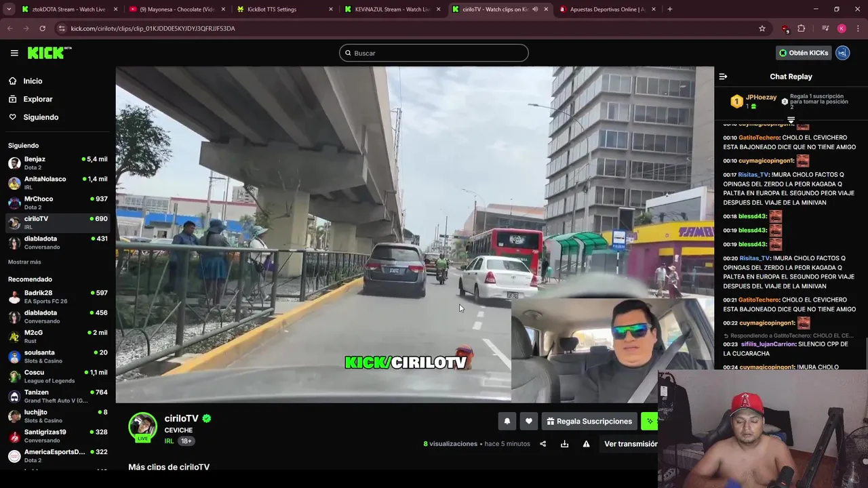Click the site info icon in address bar
Image resolution: width=868 pixels, height=488 pixels.
coord(62,28)
